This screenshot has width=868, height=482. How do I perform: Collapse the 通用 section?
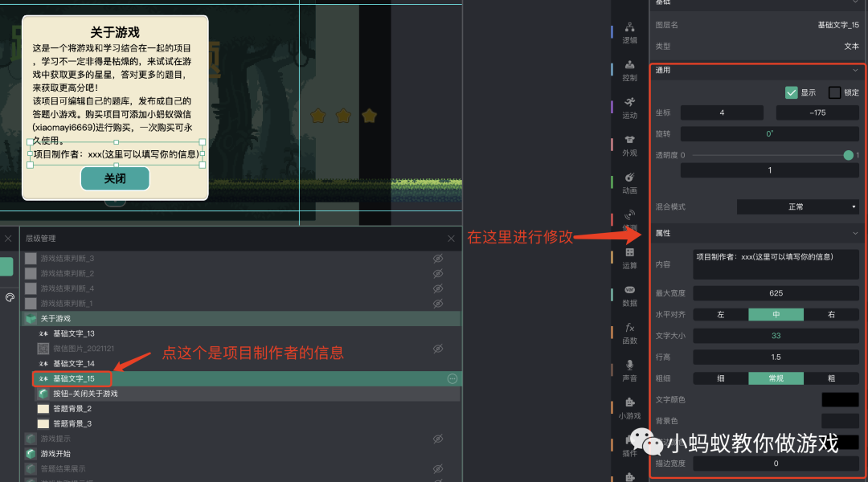click(855, 70)
